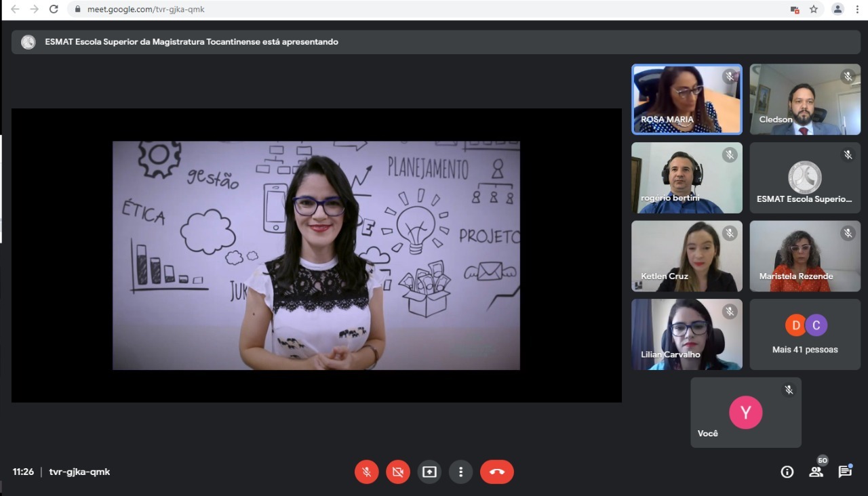Show the participants list icon
The image size is (868, 496).
pos(816,472)
